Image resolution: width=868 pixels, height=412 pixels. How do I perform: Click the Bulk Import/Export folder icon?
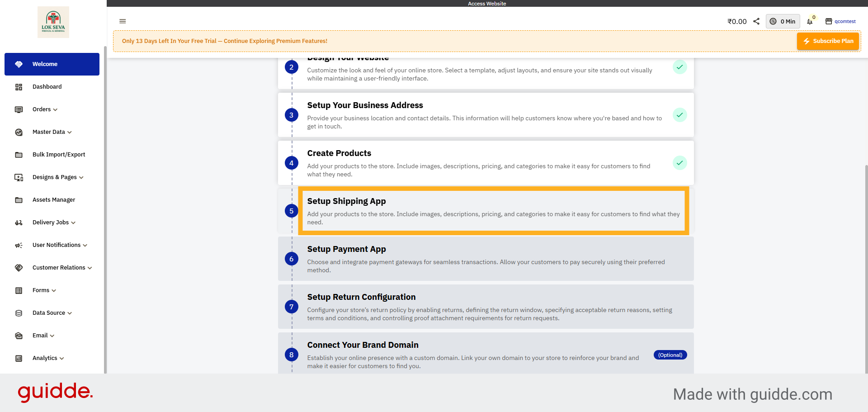[19, 155]
